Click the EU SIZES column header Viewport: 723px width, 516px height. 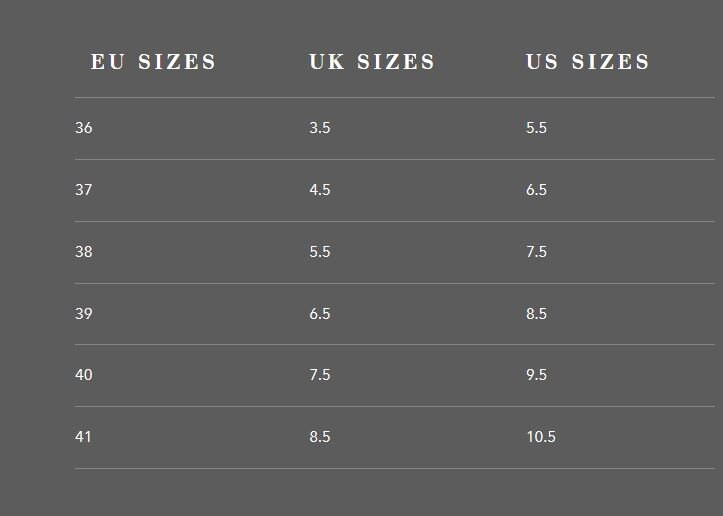(x=153, y=62)
